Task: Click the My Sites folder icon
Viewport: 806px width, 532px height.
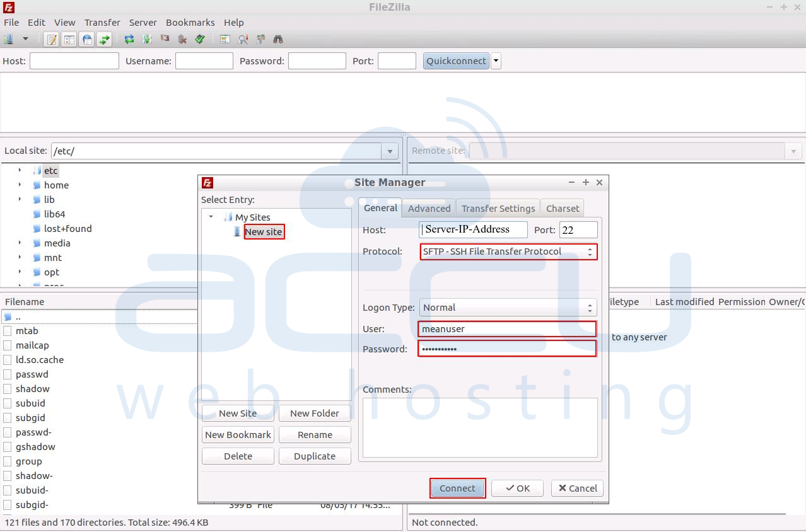Action: (228, 217)
